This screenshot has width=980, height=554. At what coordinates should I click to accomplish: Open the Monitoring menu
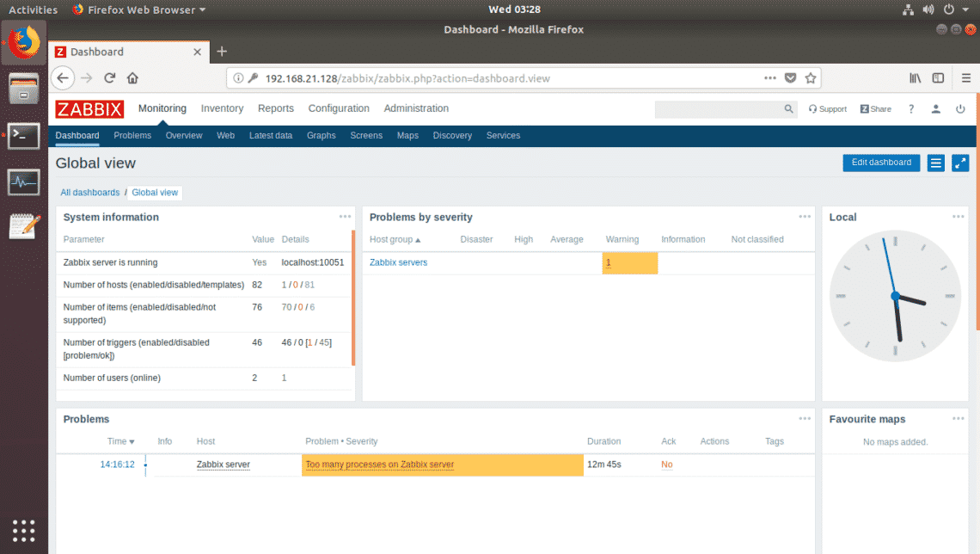click(162, 108)
